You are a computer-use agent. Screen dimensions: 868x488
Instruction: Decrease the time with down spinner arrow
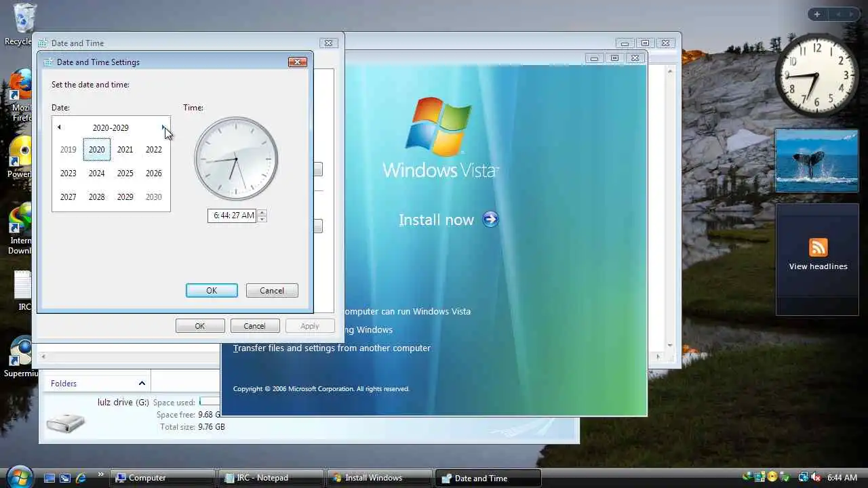pos(262,219)
